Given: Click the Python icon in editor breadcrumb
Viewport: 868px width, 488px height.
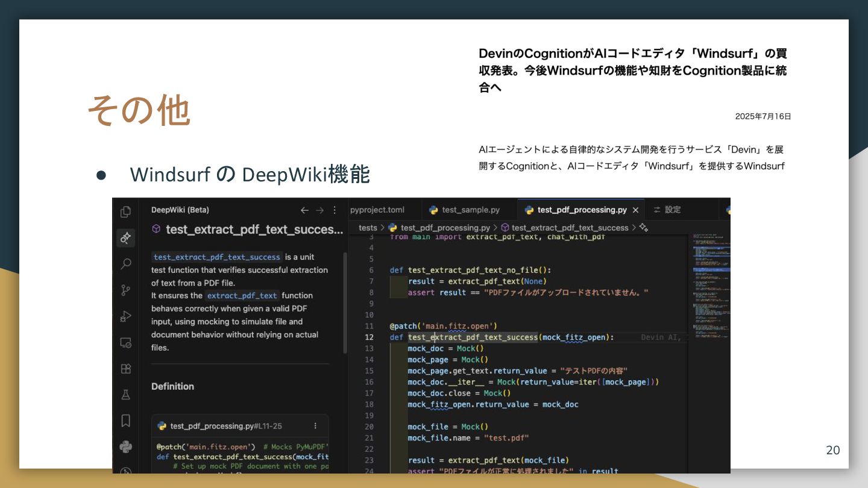Looking at the screenshot, I should pos(393,228).
